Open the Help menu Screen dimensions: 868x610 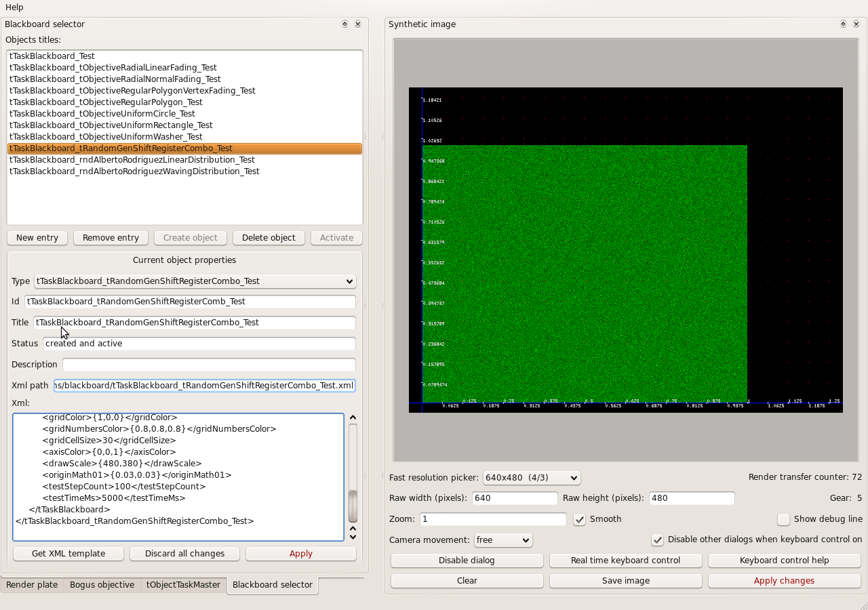click(14, 7)
